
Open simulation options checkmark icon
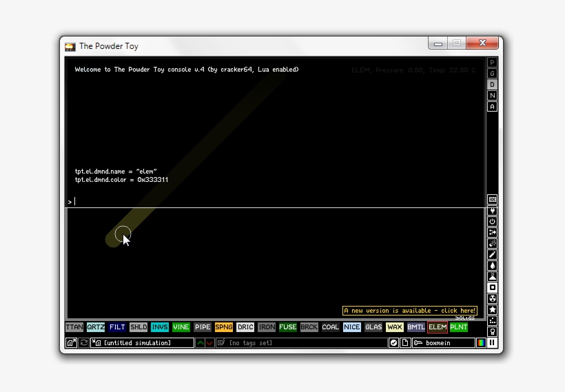(393, 342)
